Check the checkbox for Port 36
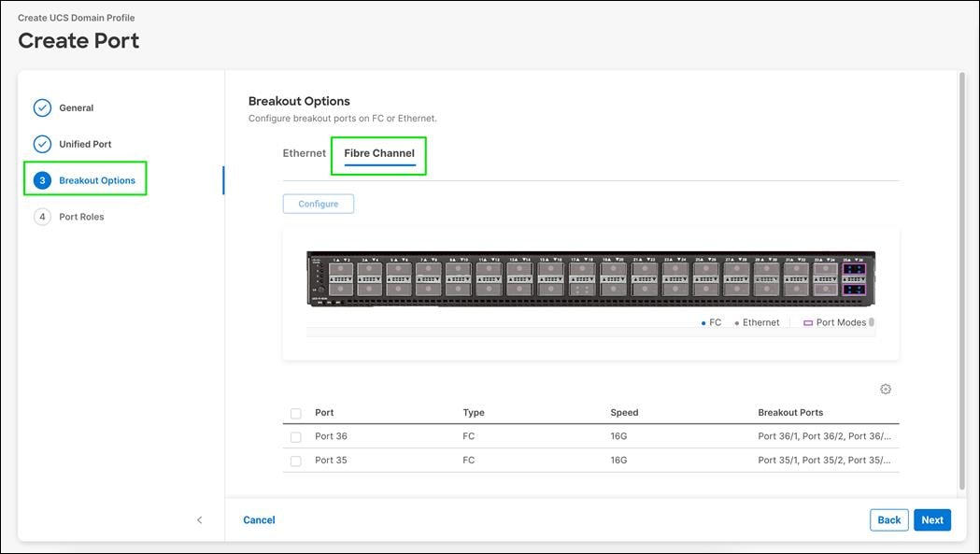This screenshot has height=554, width=980. (x=295, y=436)
